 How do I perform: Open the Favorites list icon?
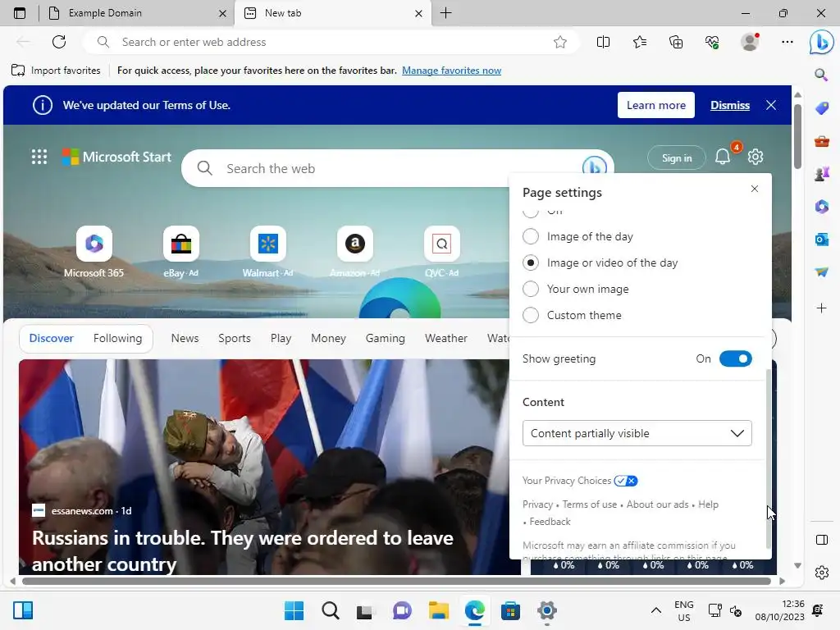point(640,42)
